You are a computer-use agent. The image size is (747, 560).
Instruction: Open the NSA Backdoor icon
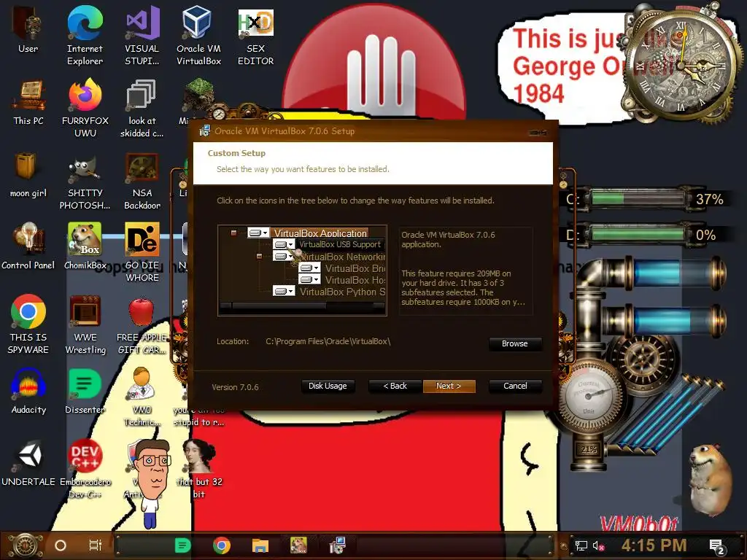[142, 181]
